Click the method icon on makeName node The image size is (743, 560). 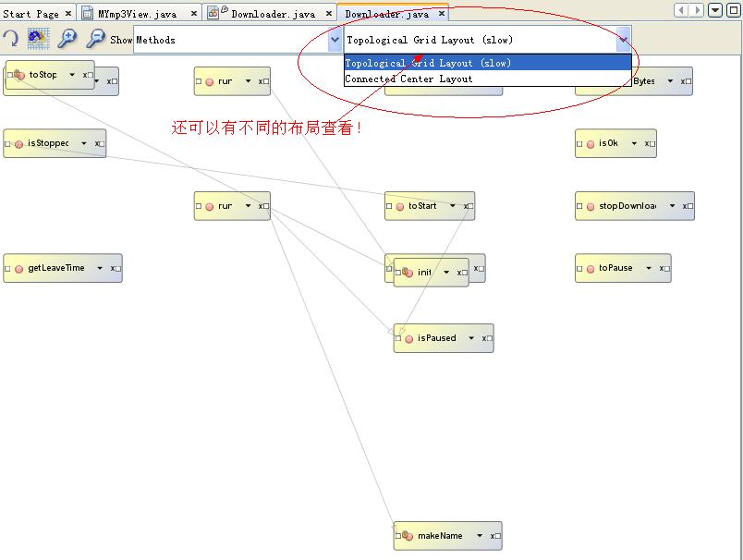pos(408,536)
